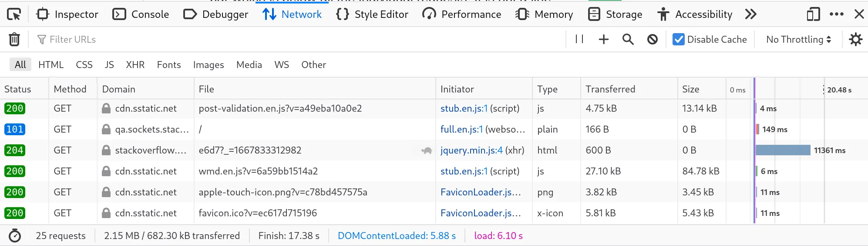
Task: Click the 11361 ms waterfall bar
Action: pos(783,150)
